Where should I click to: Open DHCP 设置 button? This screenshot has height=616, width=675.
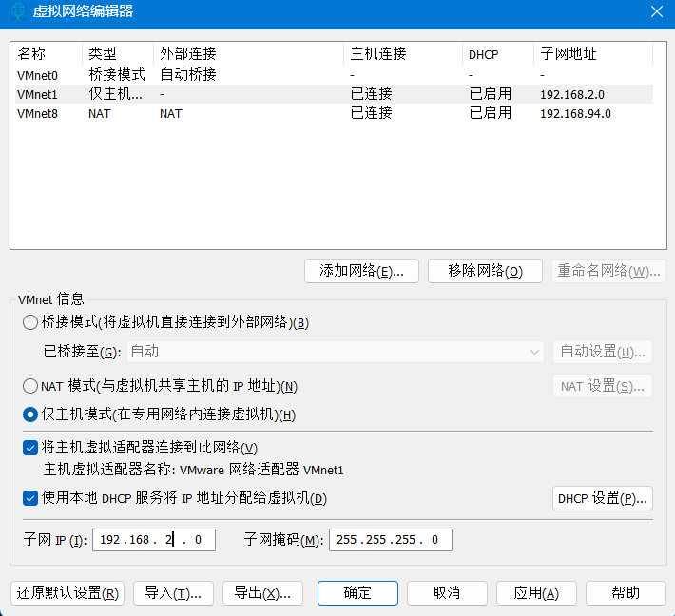pos(603,498)
